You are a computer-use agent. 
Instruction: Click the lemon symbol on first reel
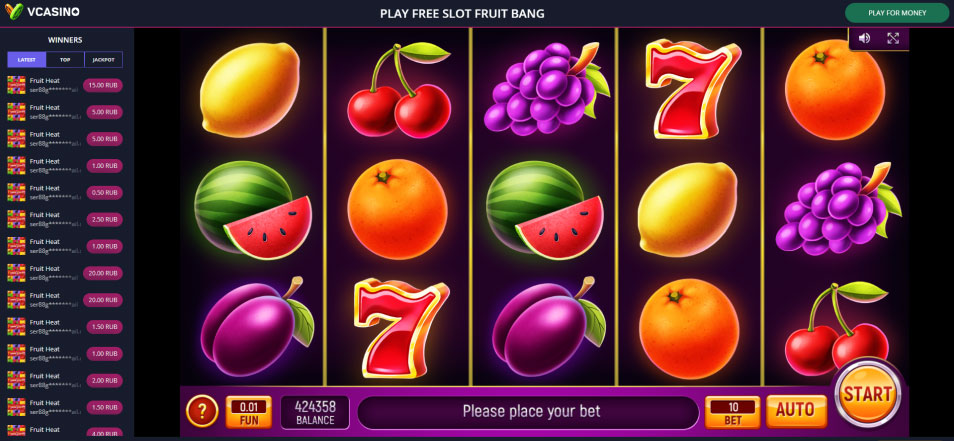coord(249,88)
